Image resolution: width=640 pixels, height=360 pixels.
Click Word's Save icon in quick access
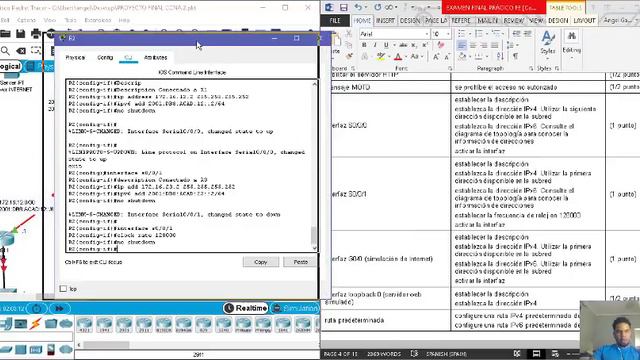(x=344, y=7)
